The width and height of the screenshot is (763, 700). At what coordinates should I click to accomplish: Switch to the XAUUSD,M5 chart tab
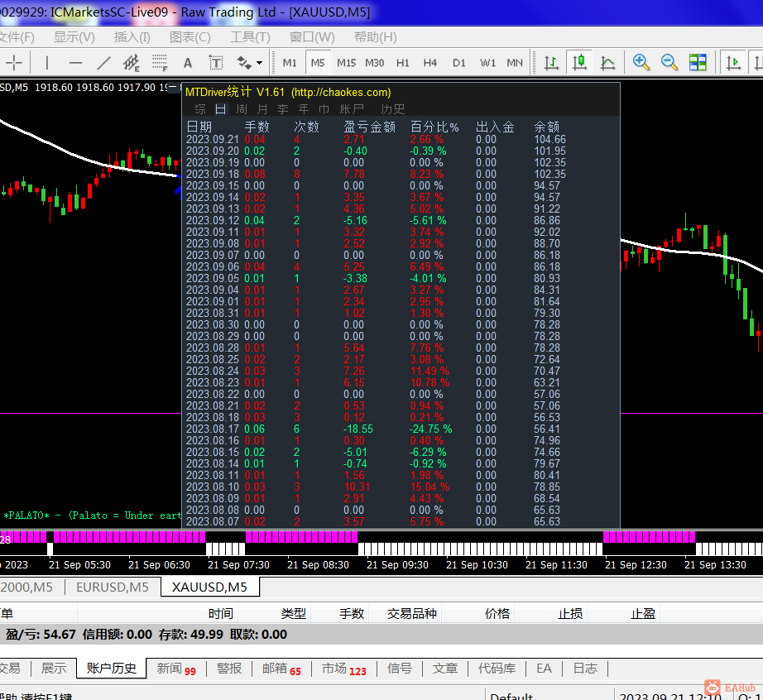pyautogui.click(x=209, y=587)
